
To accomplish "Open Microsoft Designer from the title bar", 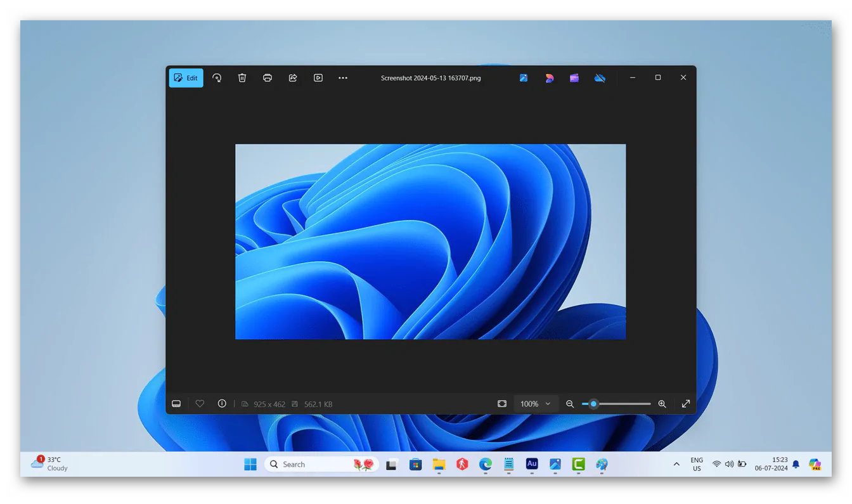I will [x=549, y=78].
